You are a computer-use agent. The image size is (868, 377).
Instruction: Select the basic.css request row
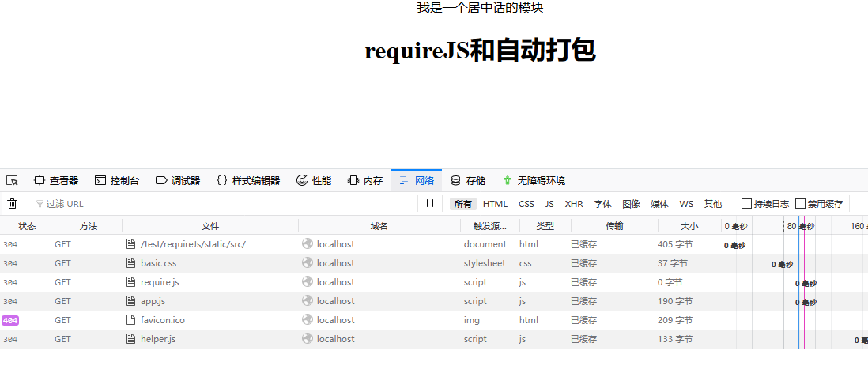[434, 263]
